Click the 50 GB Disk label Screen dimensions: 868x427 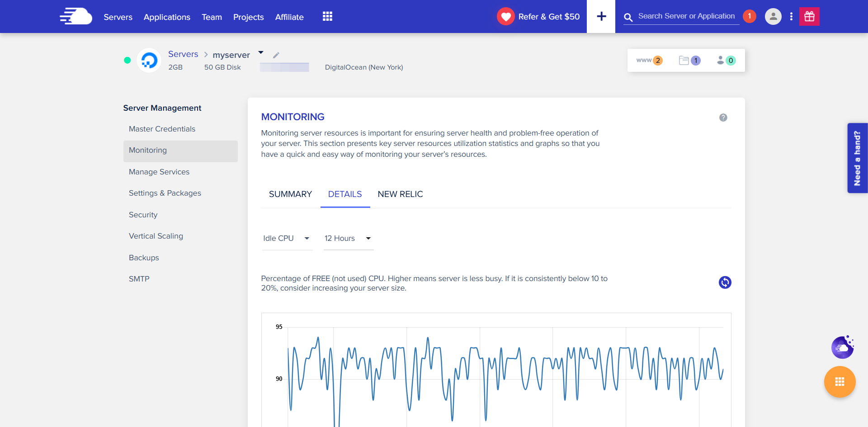pyautogui.click(x=222, y=67)
